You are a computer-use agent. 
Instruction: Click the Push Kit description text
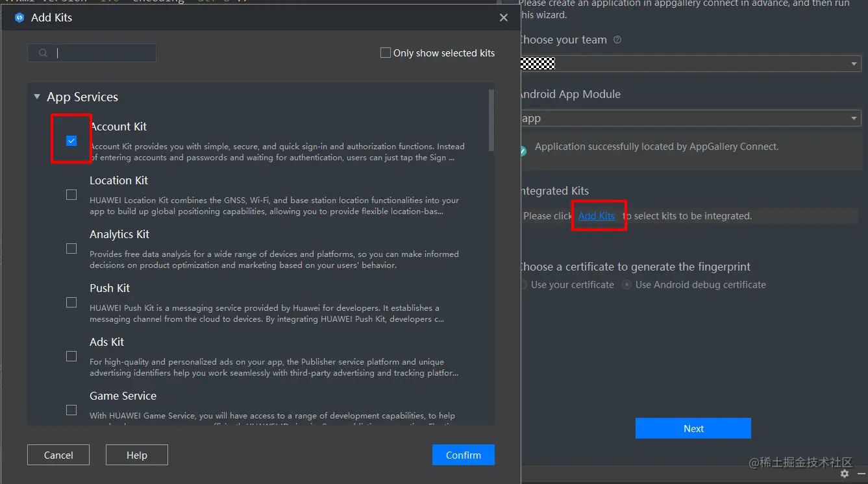point(267,313)
